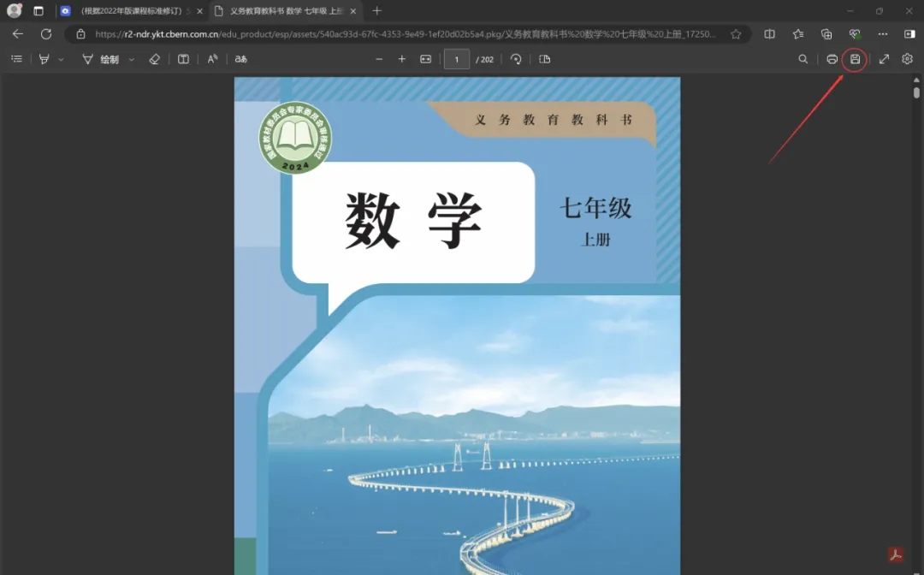Toggle the page view layout button
This screenshot has height=575, width=924.
(545, 59)
